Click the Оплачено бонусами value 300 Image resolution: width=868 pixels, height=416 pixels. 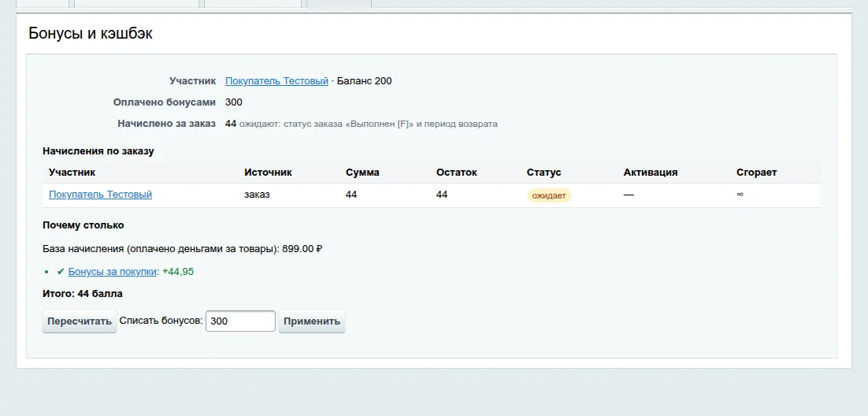(x=234, y=102)
